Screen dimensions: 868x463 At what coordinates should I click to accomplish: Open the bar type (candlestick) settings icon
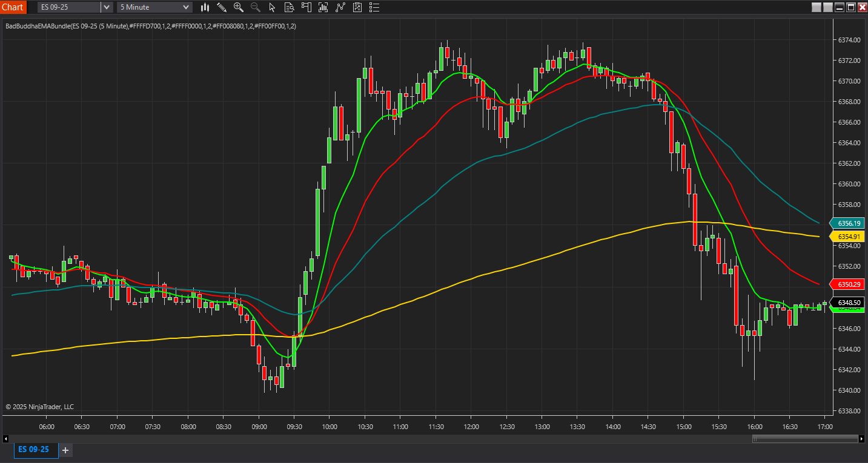[x=205, y=7]
